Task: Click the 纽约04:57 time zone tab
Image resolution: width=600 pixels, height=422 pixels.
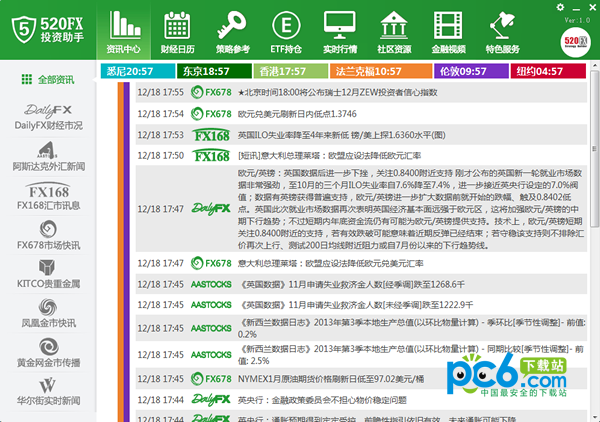Action: coord(548,71)
